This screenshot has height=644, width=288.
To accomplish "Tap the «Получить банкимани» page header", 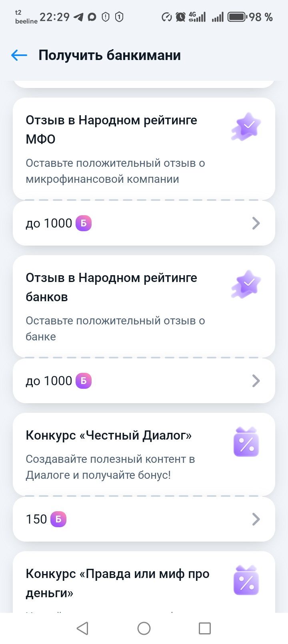I will tap(110, 55).
